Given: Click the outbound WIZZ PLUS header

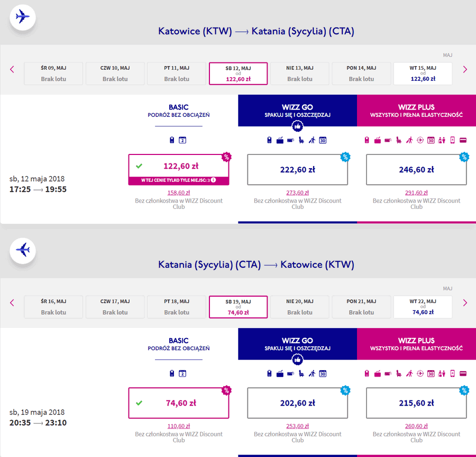Looking at the screenshot, I should coord(417,111).
